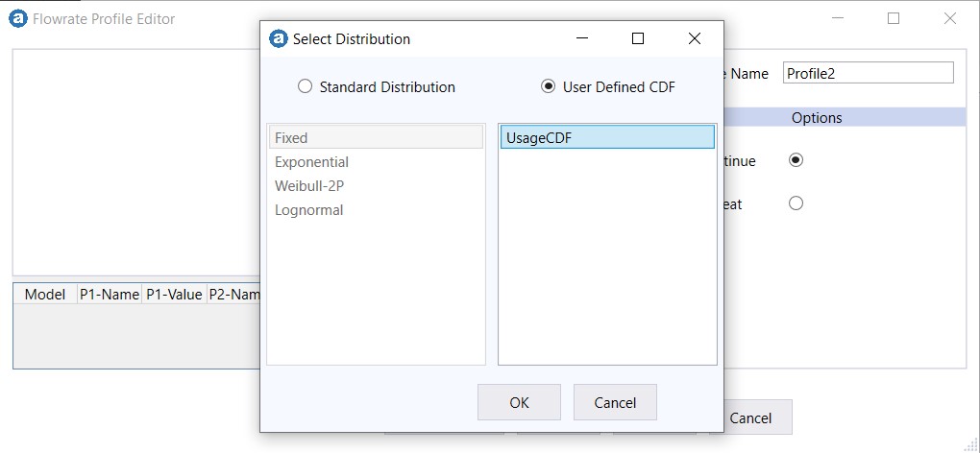Maximize the Select Distribution dialog
The image size is (980, 453).
(638, 39)
